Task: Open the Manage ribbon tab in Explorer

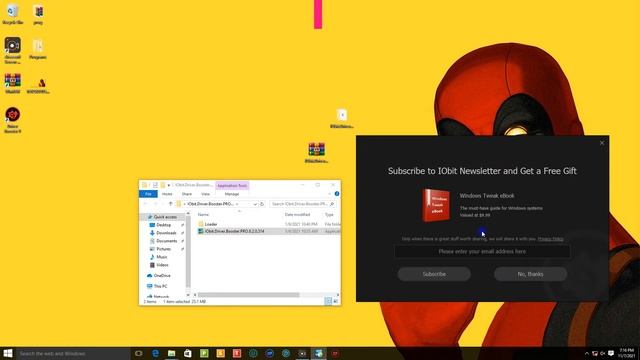Action: pyautogui.click(x=231, y=194)
